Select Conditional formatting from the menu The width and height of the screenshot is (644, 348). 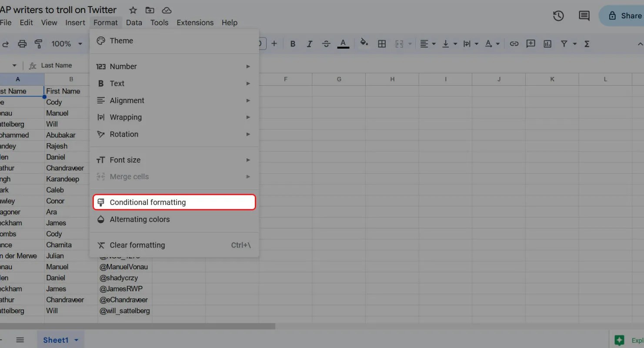pyautogui.click(x=148, y=202)
